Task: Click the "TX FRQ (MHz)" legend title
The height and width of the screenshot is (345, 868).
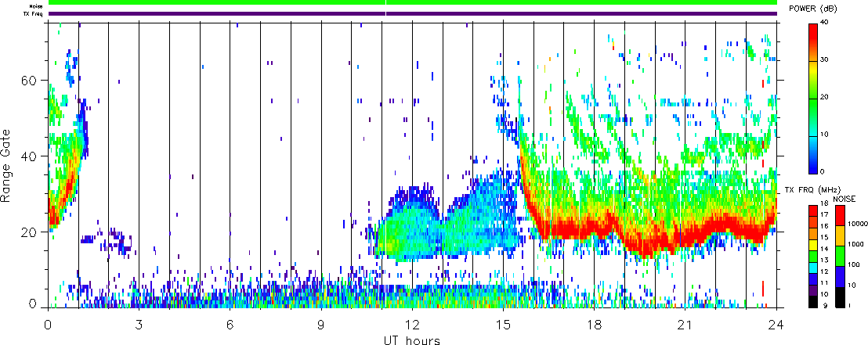Action: click(814, 189)
